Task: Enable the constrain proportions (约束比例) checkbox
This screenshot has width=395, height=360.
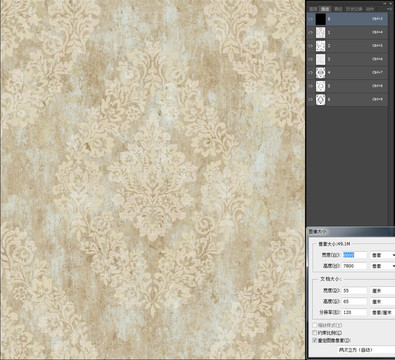Action: click(x=315, y=333)
